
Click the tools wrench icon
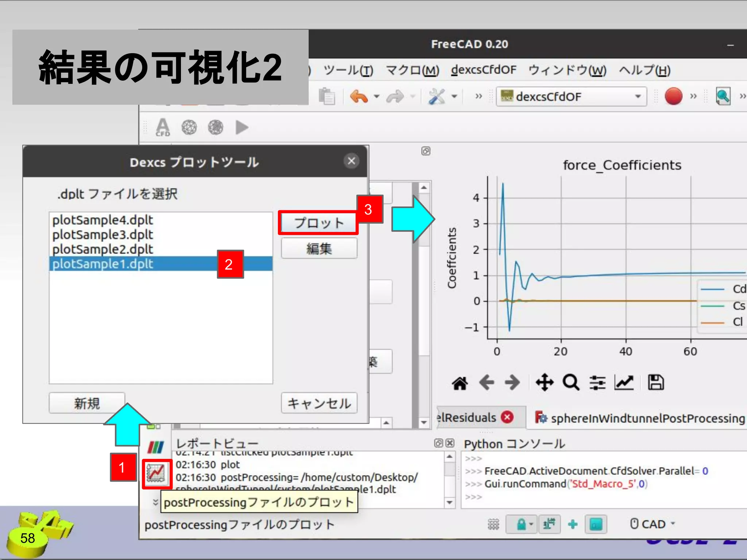tap(437, 97)
